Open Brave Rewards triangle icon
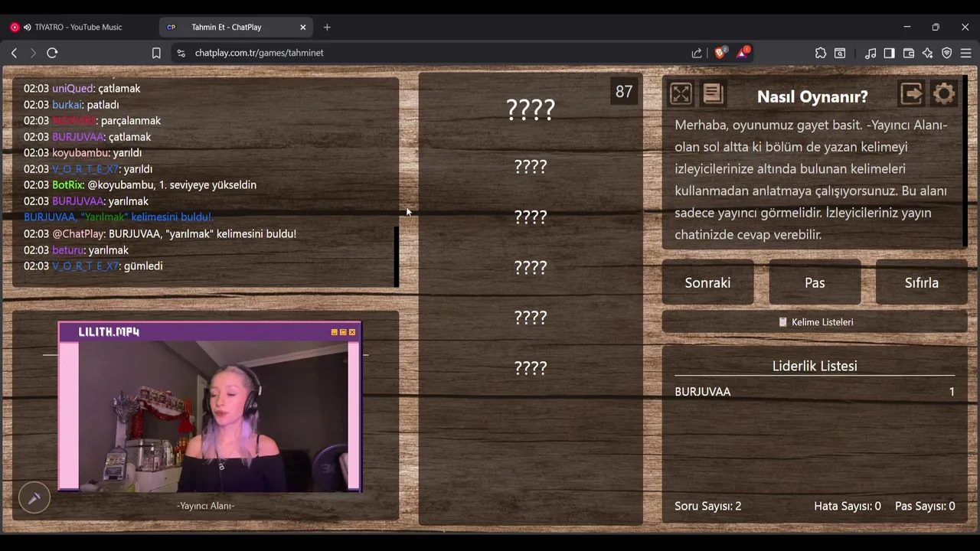 (743, 53)
